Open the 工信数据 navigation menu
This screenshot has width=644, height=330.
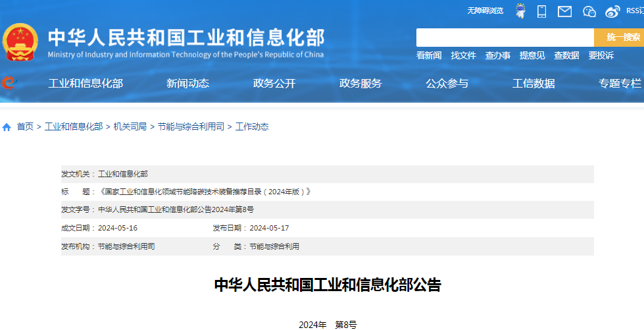tap(533, 83)
